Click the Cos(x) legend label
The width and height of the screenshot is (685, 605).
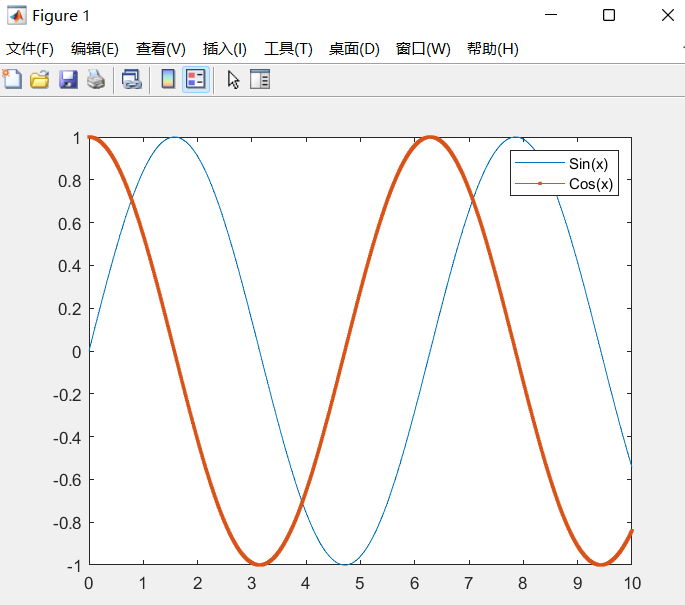tap(591, 184)
